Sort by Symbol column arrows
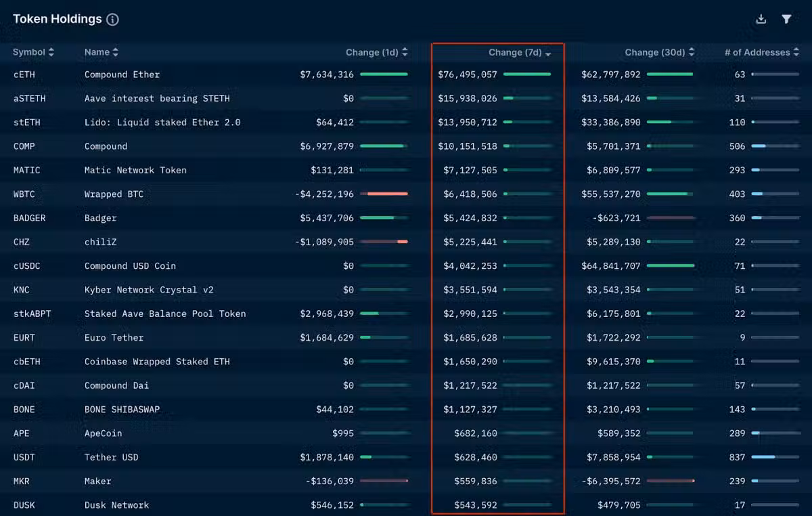Image resolution: width=812 pixels, height=516 pixels. coord(51,52)
